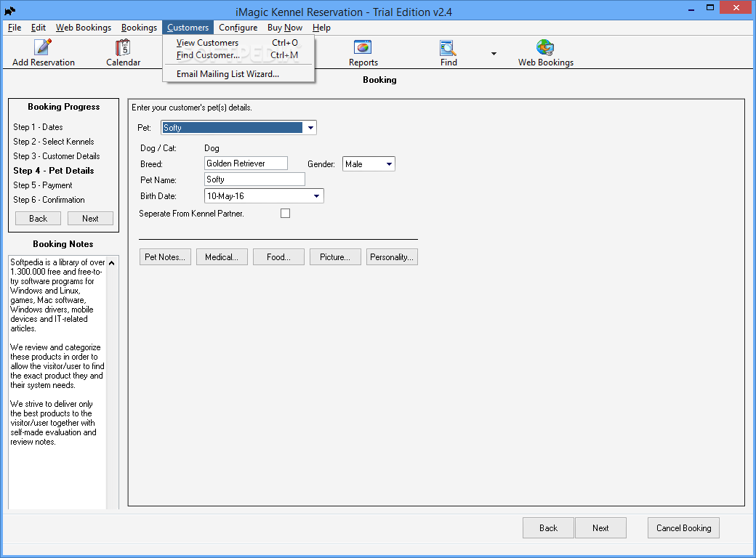
Task: Expand the Gender dropdown
Action: pos(389,164)
